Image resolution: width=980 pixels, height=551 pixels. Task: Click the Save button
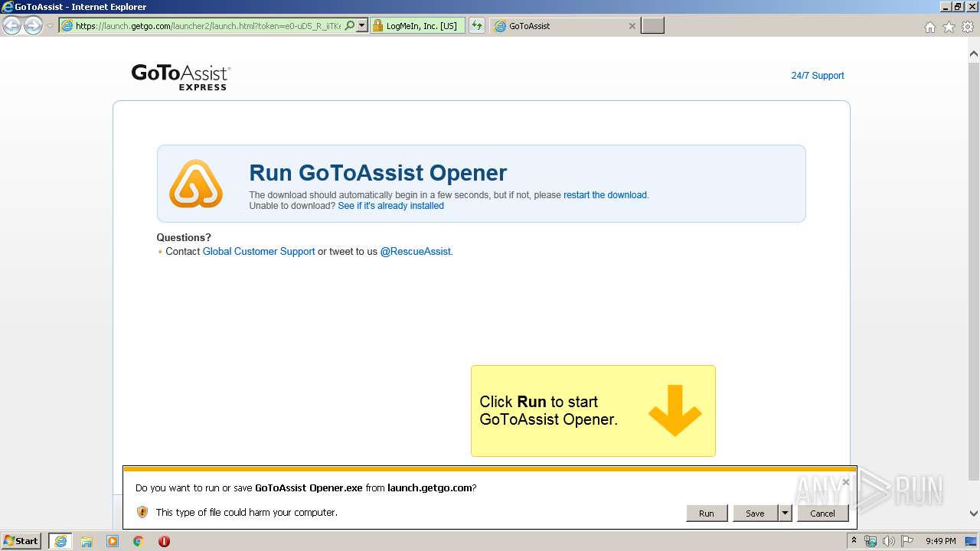pos(755,513)
